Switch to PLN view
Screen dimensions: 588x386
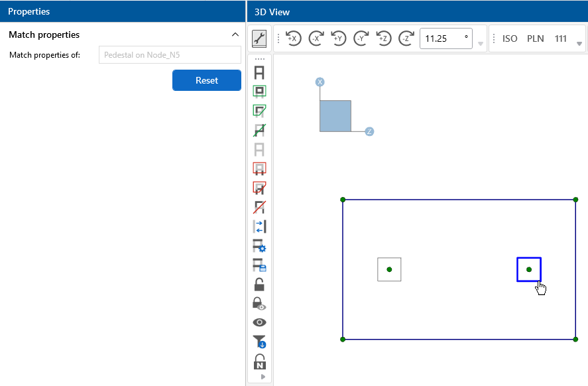pos(535,38)
